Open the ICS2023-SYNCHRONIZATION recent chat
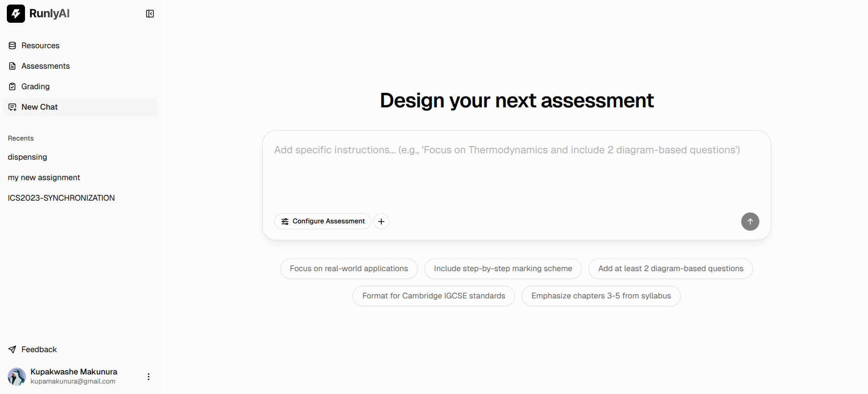This screenshot has width=868, height=394. point(61,198)
